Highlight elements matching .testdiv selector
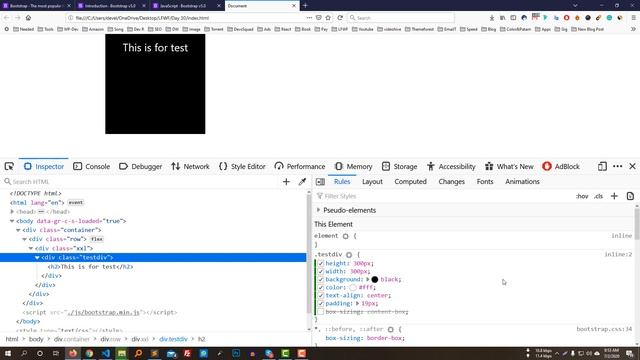The image size is (640, 360). tap(349, 255)
